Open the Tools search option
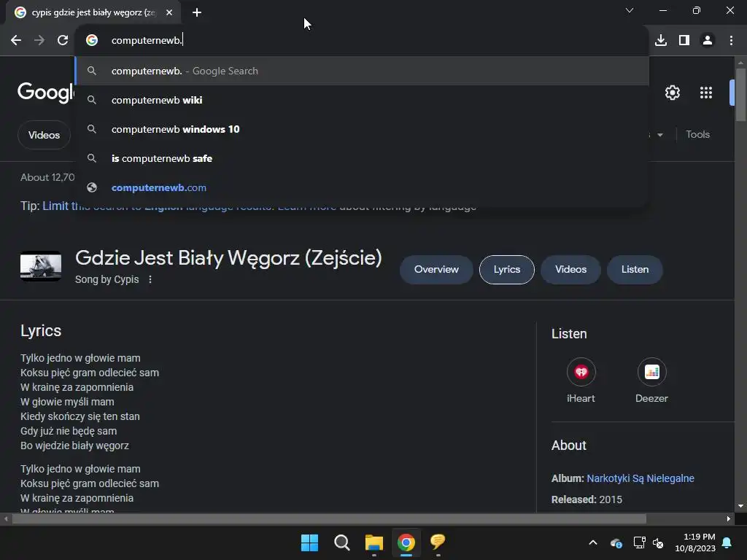747x560 pixels. pos(697,134)
